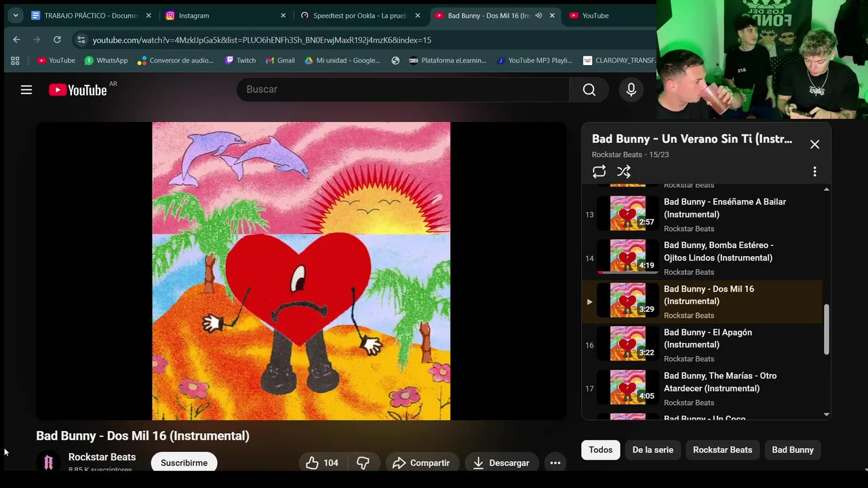Open the YouTube bookmark
The image size is (868, 488).
[56, 60]
